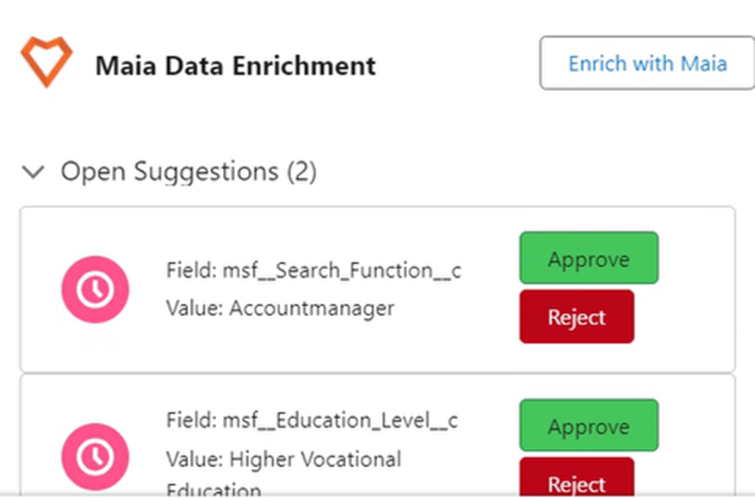Click the pink clock icon for Education Level
Viewport: 755px width, 498px height.
point(96,457)
